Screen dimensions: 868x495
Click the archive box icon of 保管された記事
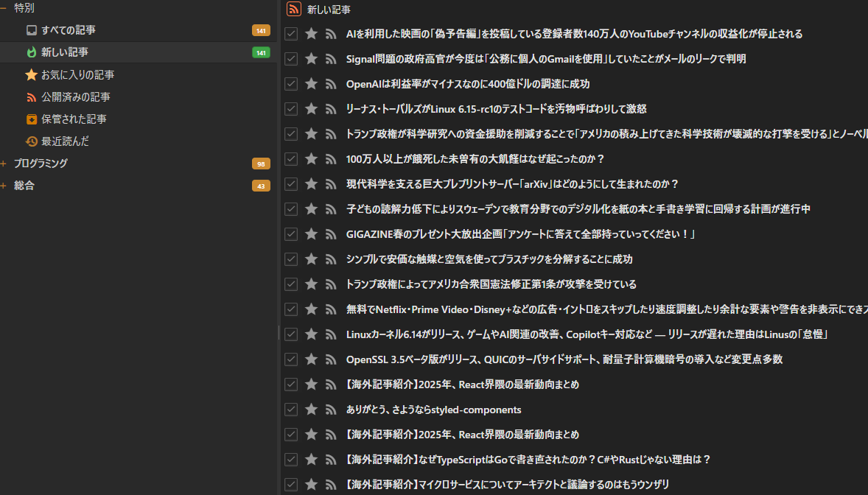(x=32, y=119)
